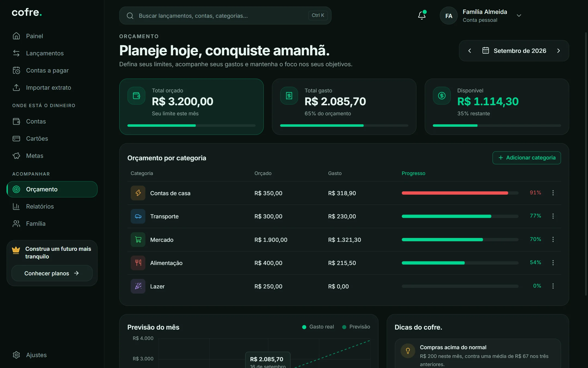The image size is (588, 368).
Task: Open Metas in the sidebar
Action: coord(52,156)
